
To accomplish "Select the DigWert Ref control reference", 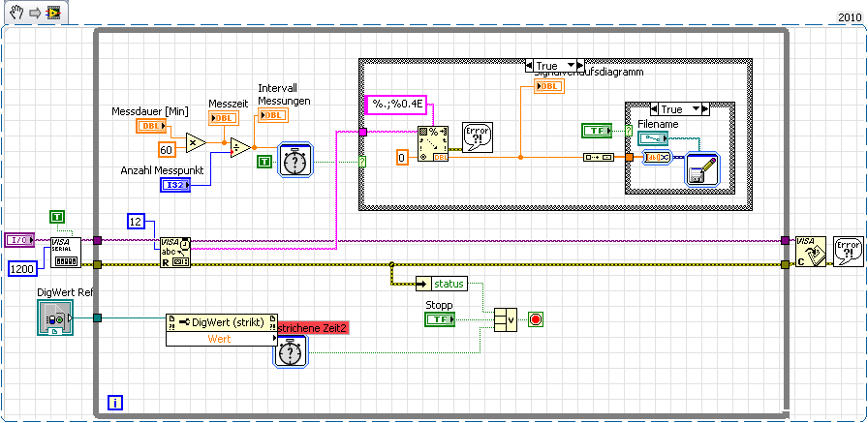I will tap(56, 317).
